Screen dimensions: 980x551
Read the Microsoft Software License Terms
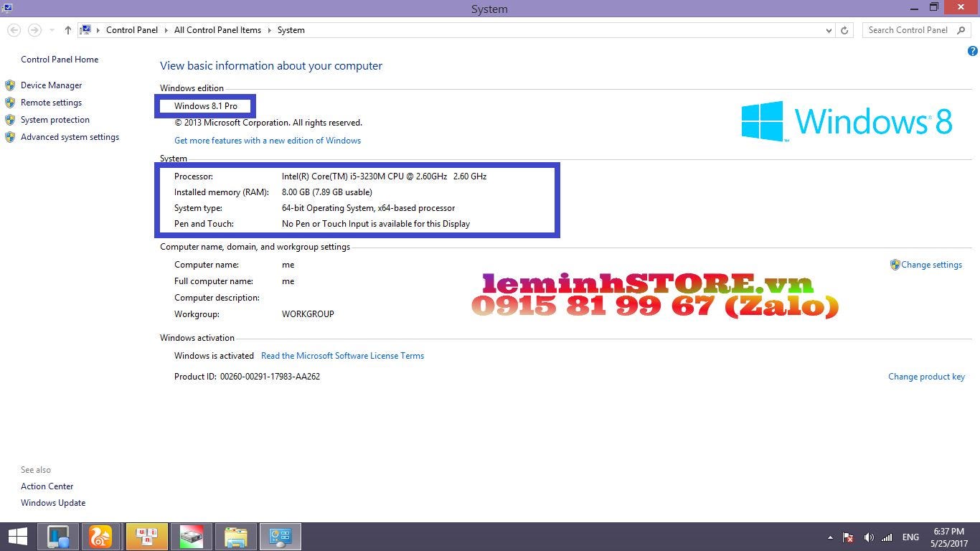[x=342, y=356]
